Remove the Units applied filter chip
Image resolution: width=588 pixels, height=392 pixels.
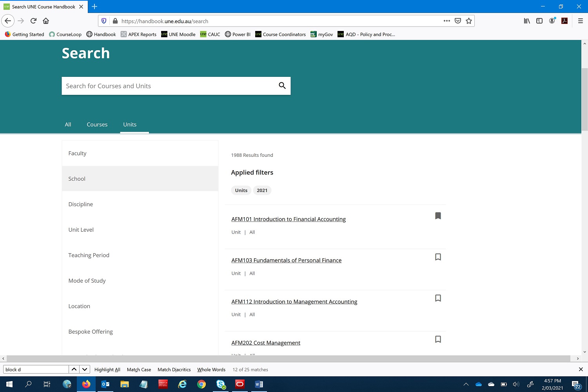pyautogui.click(x=241, y=191)
